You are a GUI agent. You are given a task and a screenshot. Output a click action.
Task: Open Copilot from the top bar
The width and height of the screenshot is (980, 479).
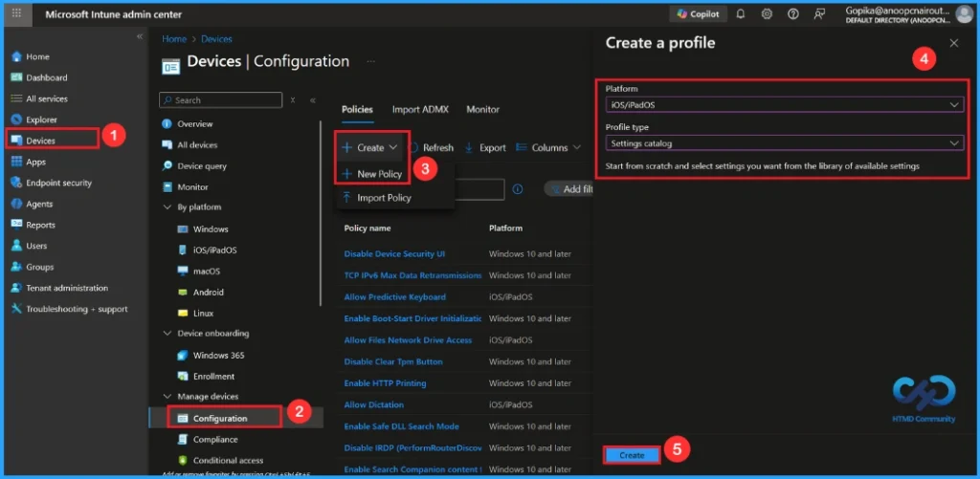pyautogui.click(x=698, y=13)
